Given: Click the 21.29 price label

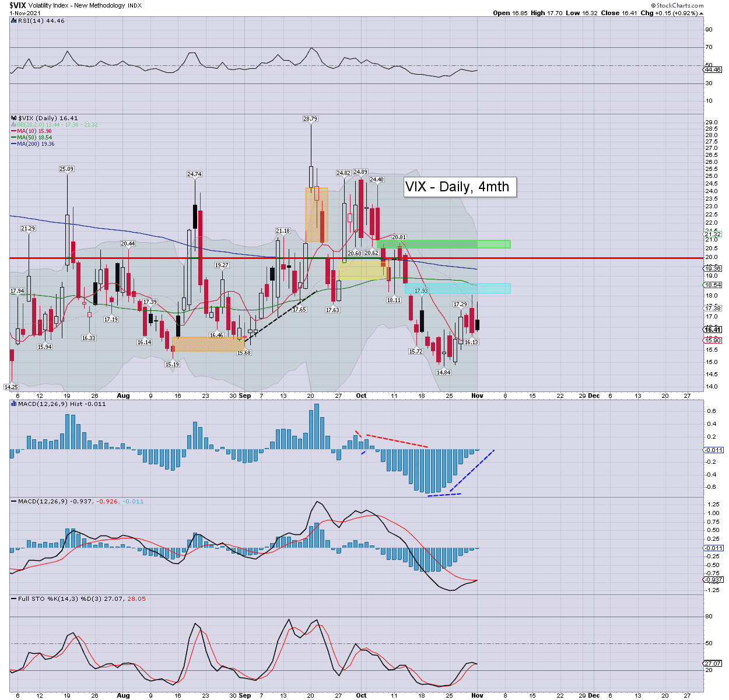Looking at the screenshot, I should 28,228.
